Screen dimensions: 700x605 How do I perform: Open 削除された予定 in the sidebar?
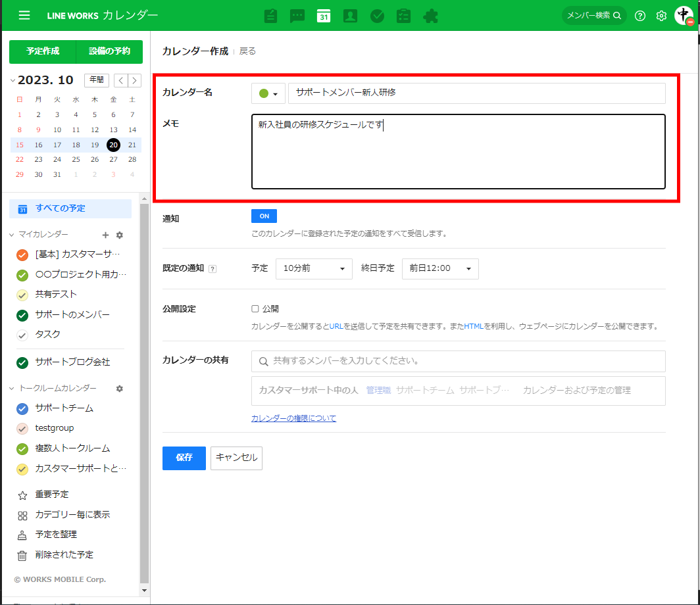64,555
